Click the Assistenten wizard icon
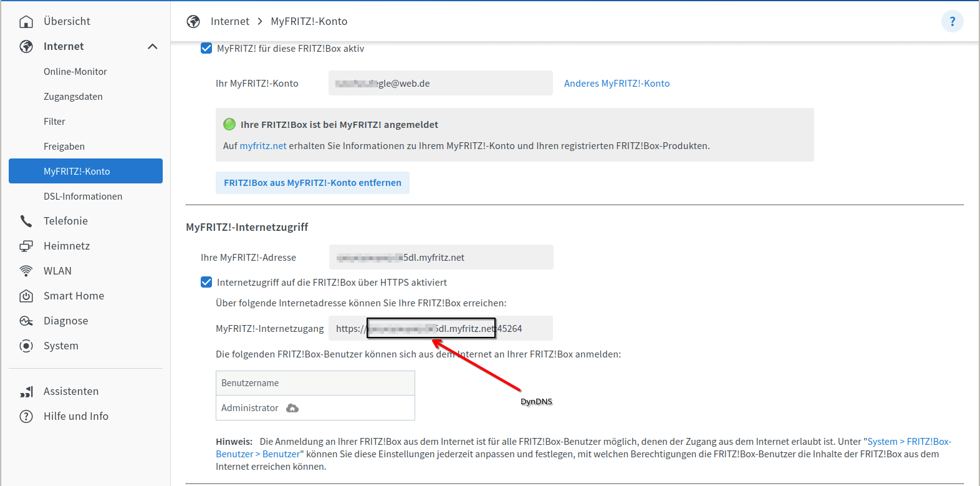980x486 pixels. click(x=26, y=391)
